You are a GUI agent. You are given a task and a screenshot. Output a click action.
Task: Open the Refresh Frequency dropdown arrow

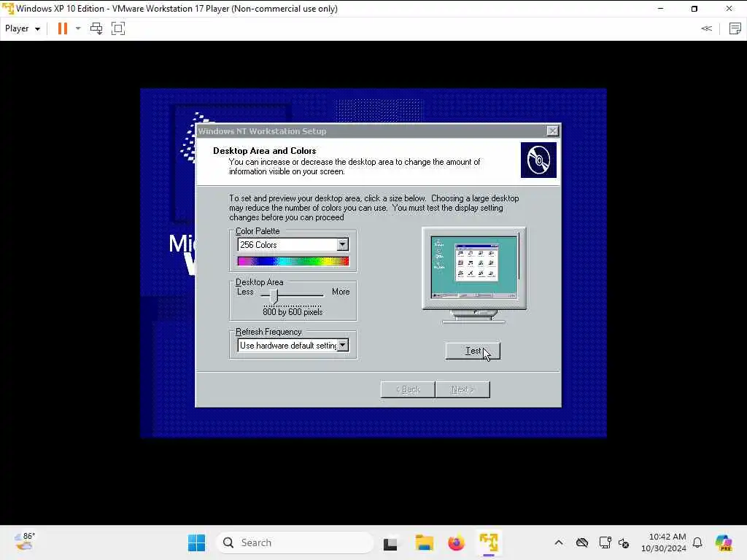[x=343, y=345]
